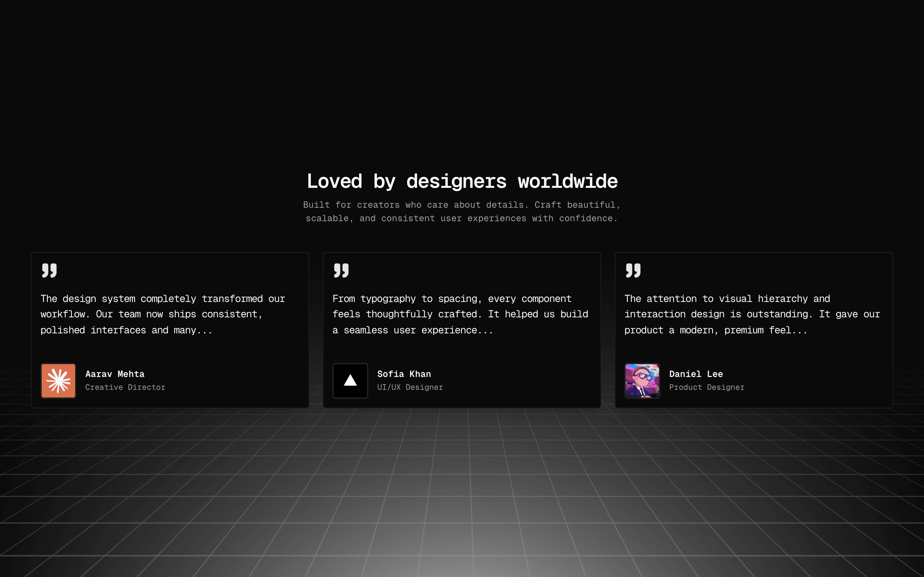Image resolution: width=924 pixels, height=577 pixels.
Task: Click the name Aarav Mehta
Action: 115,374
